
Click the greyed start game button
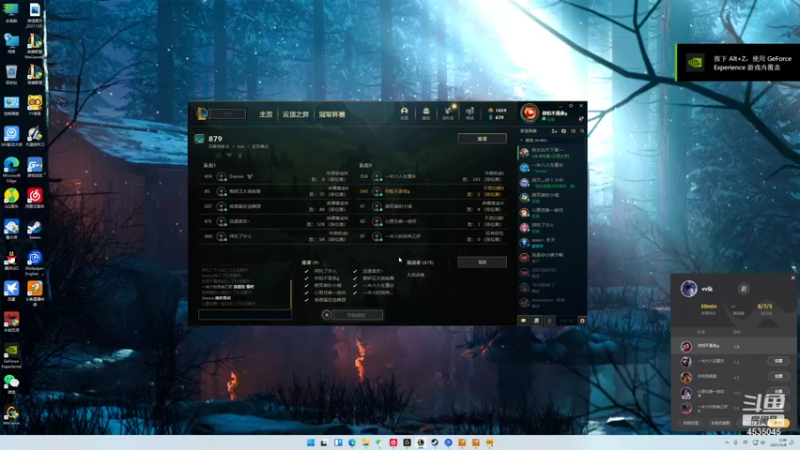pyautogui.click(x=357, y=315)
